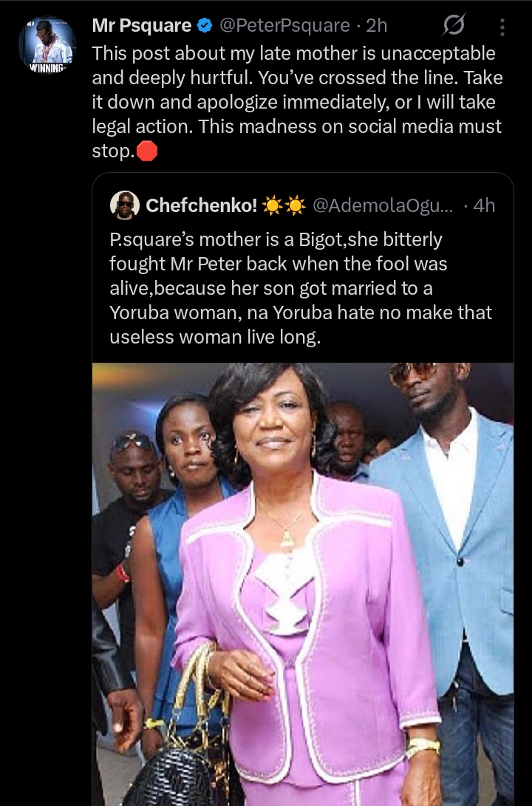The width and height of the screenshot is (532, 806).
Task: Tap Chefchenko's small profile avatar
Action: click(x=124, y=205)
